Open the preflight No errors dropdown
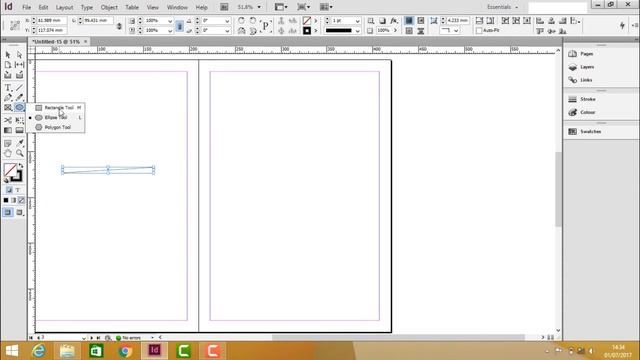This screenshot has height=360, width=640. 152,338
